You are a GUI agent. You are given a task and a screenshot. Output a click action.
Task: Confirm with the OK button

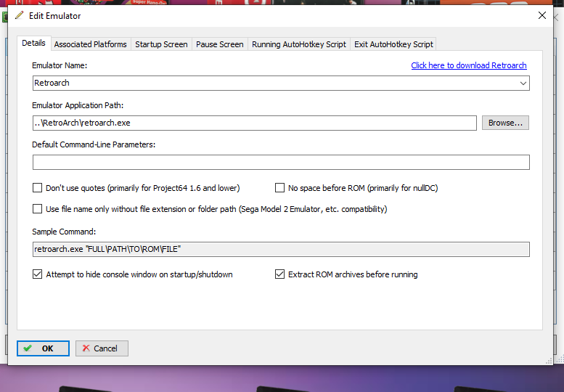click(x=43, y=348)
